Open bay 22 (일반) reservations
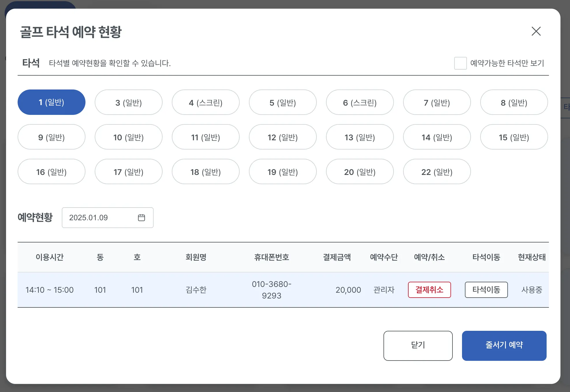This screenshot has width=570, height=392. [x=437, y=172]
